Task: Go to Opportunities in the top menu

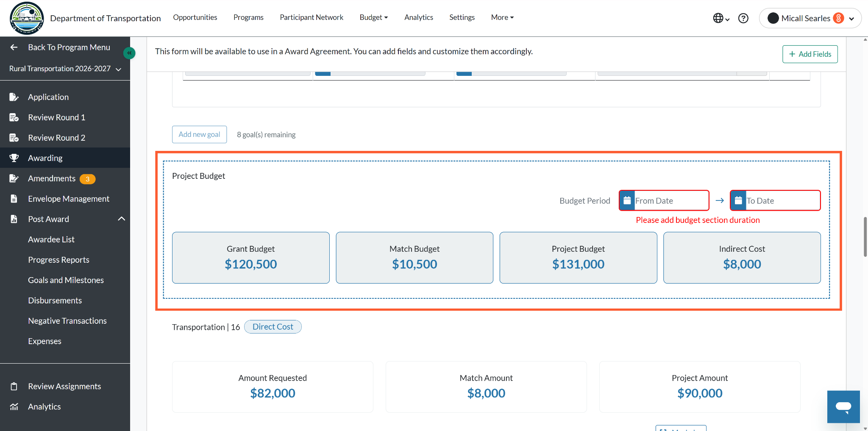Action: click(x=195, y=17)
